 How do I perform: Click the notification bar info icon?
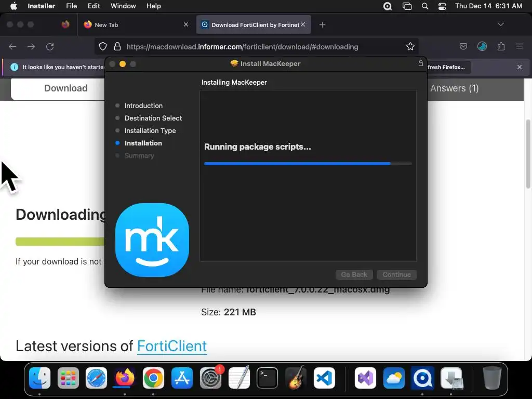[x=14, y=67]
